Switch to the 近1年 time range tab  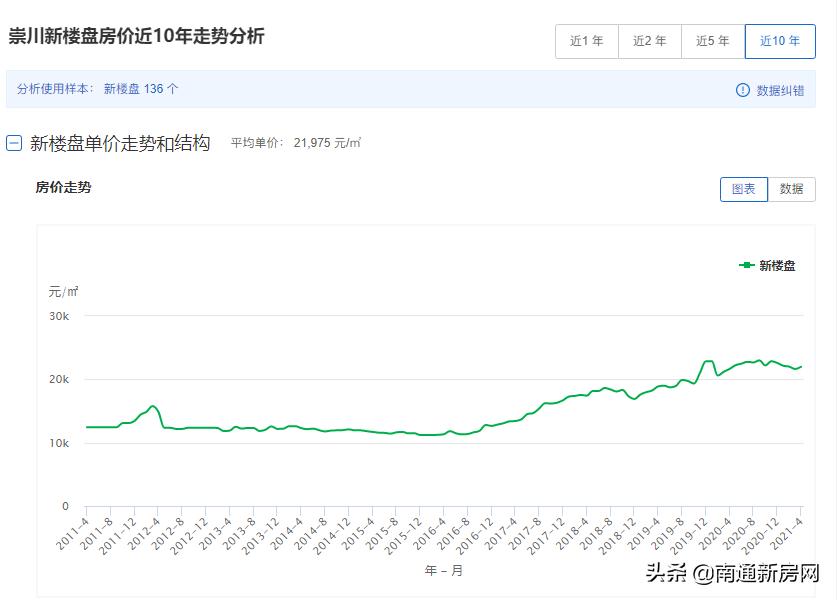586,41
